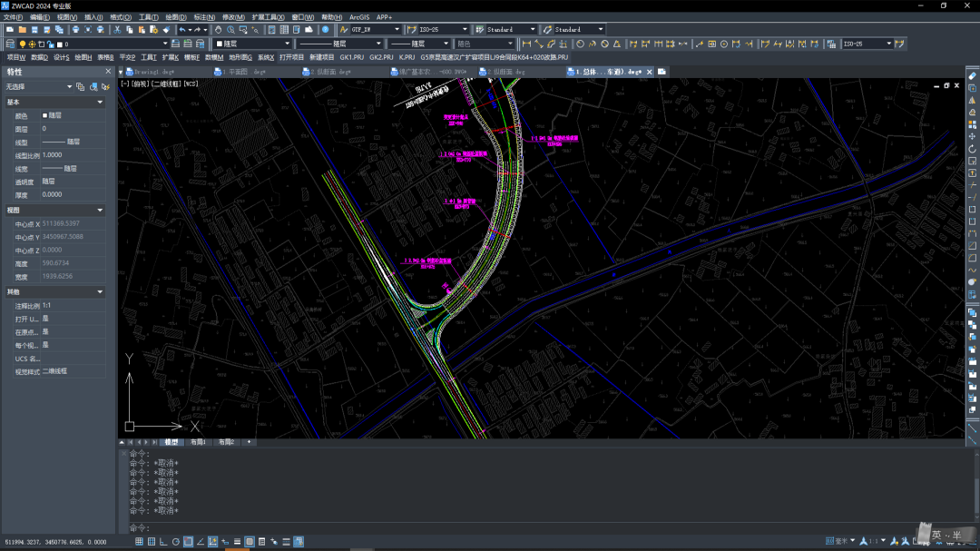The height and width of the screenshot is (551, 980).
Task: Click the Print icon in toolbar
Action: click(x=75, y=30)
